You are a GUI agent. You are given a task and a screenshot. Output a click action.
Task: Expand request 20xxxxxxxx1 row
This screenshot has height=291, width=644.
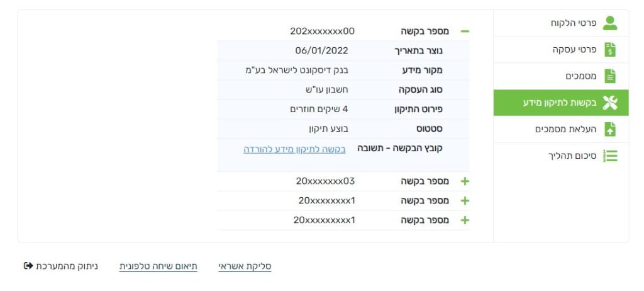(x=465, y=201)
